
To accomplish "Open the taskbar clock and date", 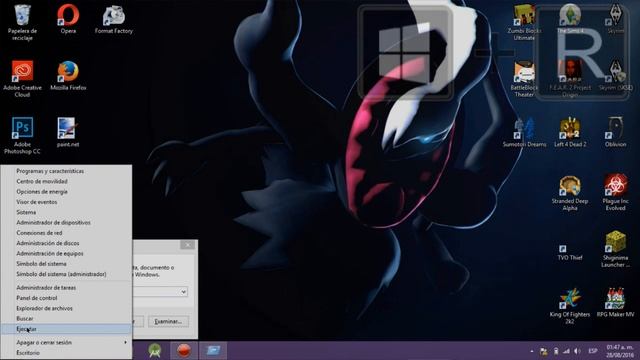I will click(620, 351).
